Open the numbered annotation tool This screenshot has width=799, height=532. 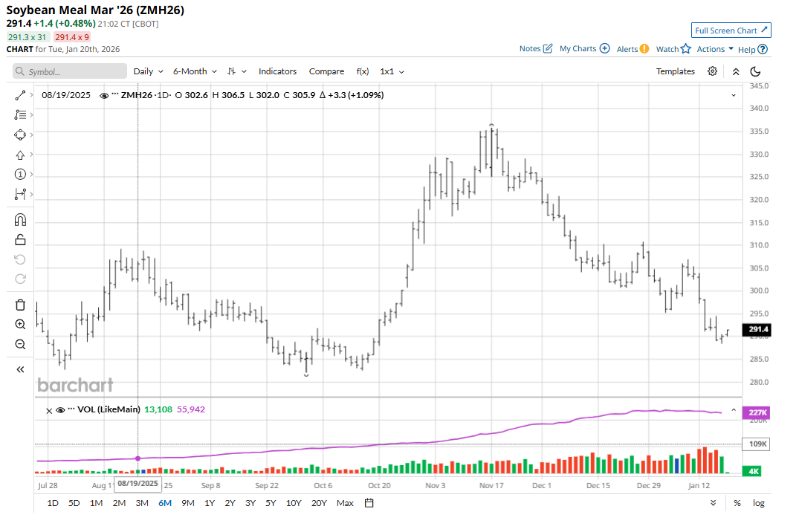click(20, 175)
